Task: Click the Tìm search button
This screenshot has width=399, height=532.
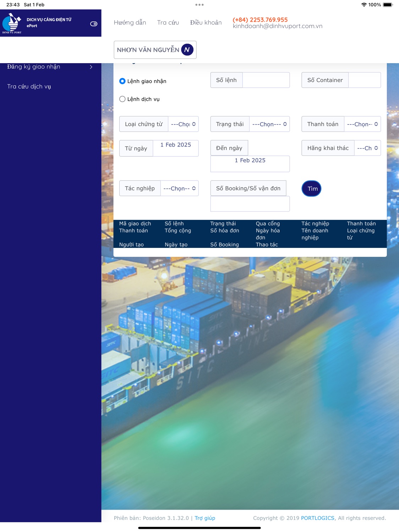Action: click(x=311, y=188)
